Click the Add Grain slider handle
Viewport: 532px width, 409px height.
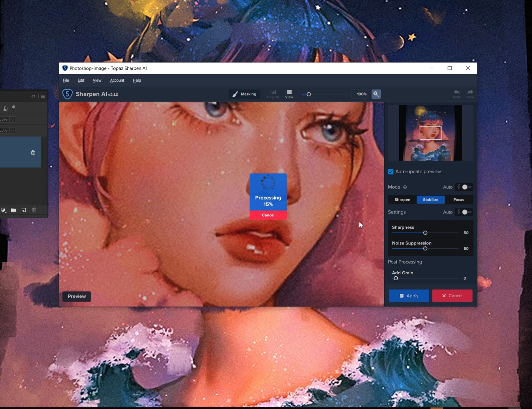[x=396, y=278]
